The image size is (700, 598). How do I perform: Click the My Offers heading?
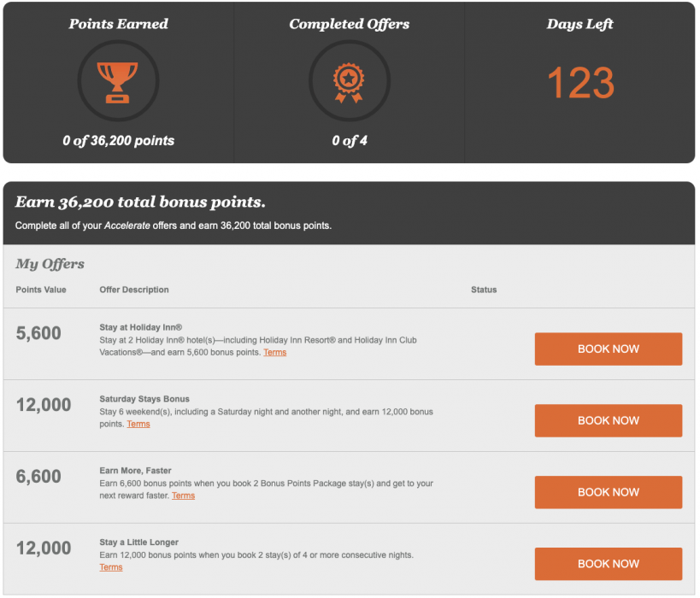point(50,264)
